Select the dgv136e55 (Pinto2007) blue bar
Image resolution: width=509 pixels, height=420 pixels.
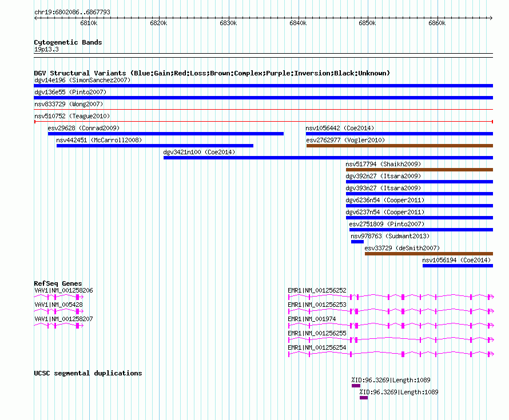263,98
